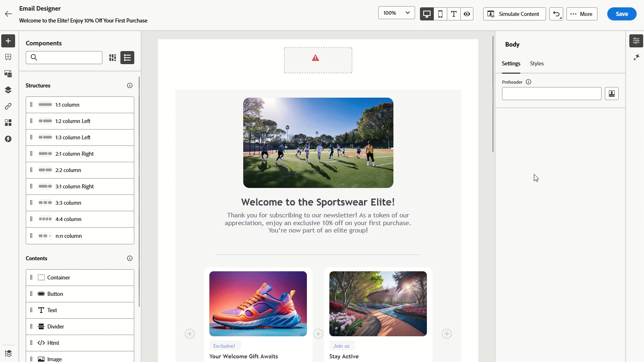Select the Divider content component
Screen dimensions: 644x362
click(80, 327)
